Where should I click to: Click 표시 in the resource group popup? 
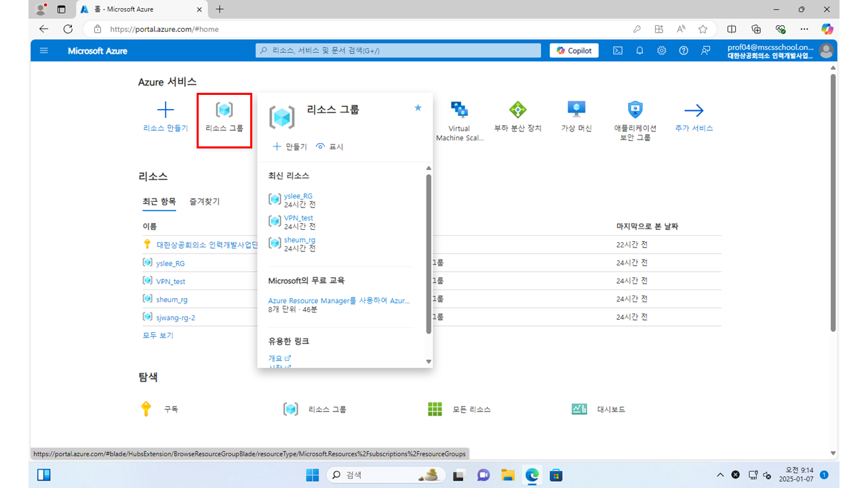(x=330, y=146)
